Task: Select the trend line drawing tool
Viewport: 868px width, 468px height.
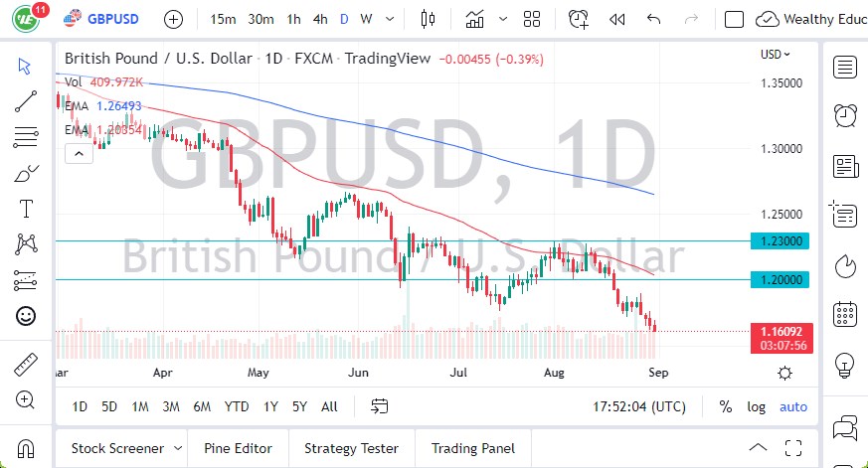Action: (x=26, y=100)
